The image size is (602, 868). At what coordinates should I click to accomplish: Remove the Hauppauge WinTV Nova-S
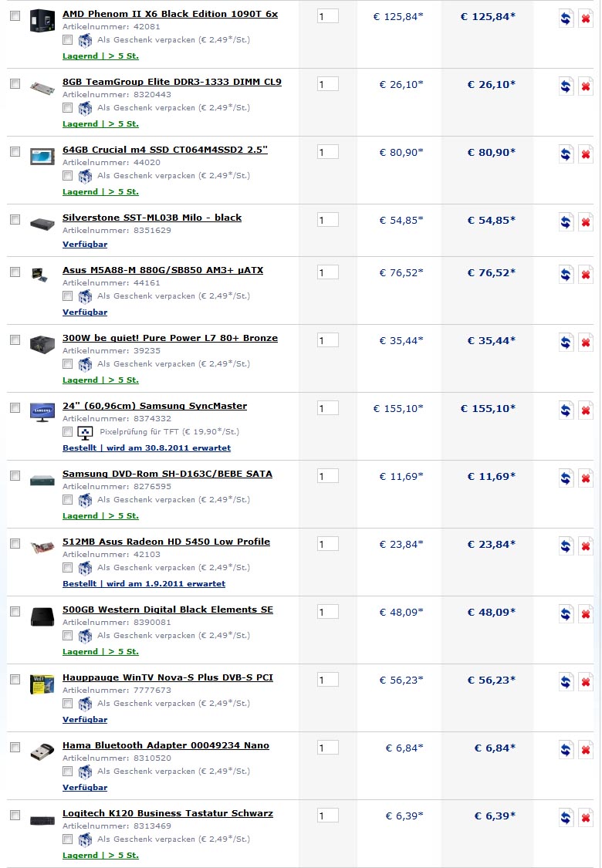[x=585, y=682]
